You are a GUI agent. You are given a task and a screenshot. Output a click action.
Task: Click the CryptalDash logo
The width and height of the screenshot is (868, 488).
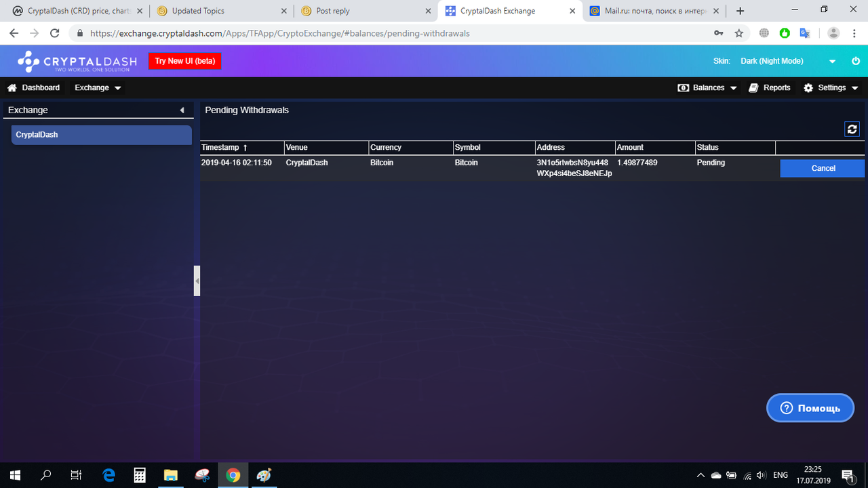[77, 61]
